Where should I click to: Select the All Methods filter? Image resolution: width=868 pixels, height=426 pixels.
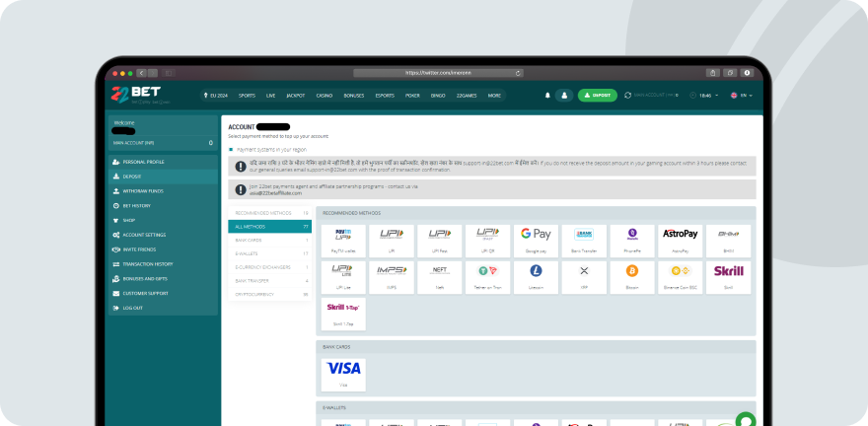point(270,227)
